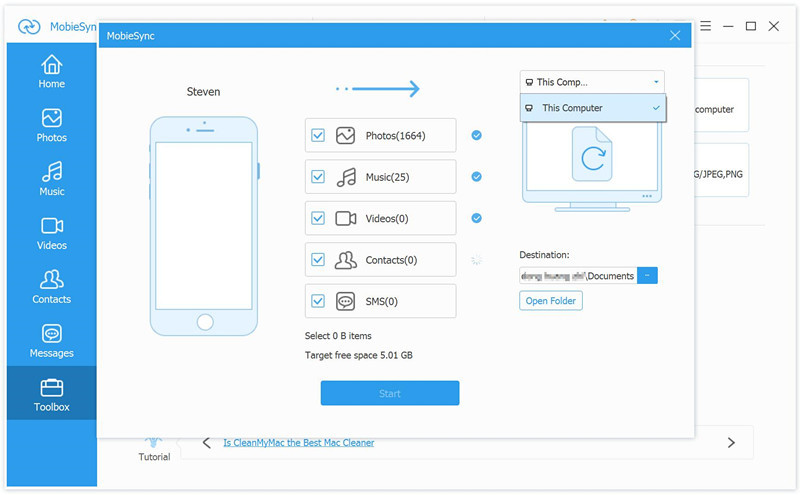Open the Photos sidebar section
This screenshot has height=495, width=800.
tap(52, 126)
